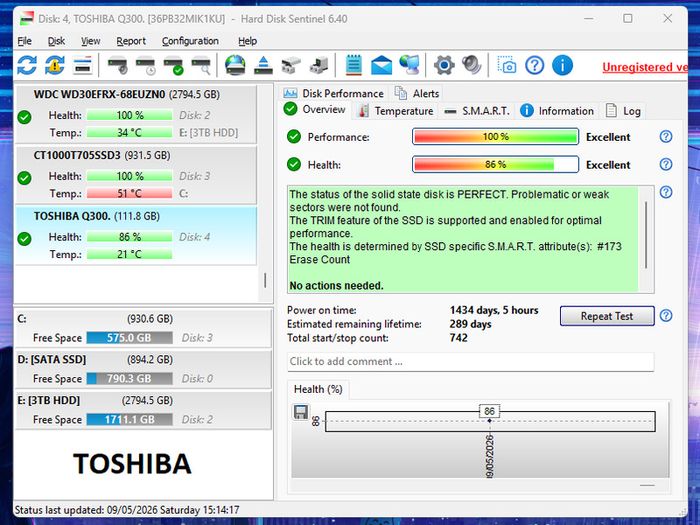
Task: Click the 790.3 GB free space bar
Action: pyautogui.click(x=129, y=379)
